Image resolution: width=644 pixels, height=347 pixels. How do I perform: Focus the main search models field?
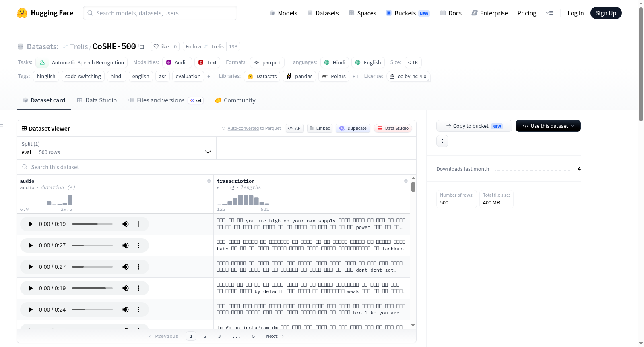pos(160,13)
